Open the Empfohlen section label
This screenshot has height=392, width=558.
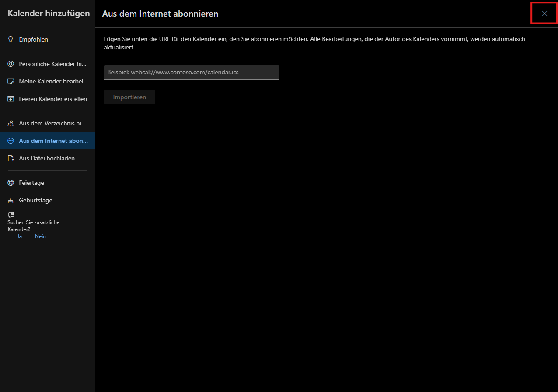pyautogui.click(x=34, y=39)
